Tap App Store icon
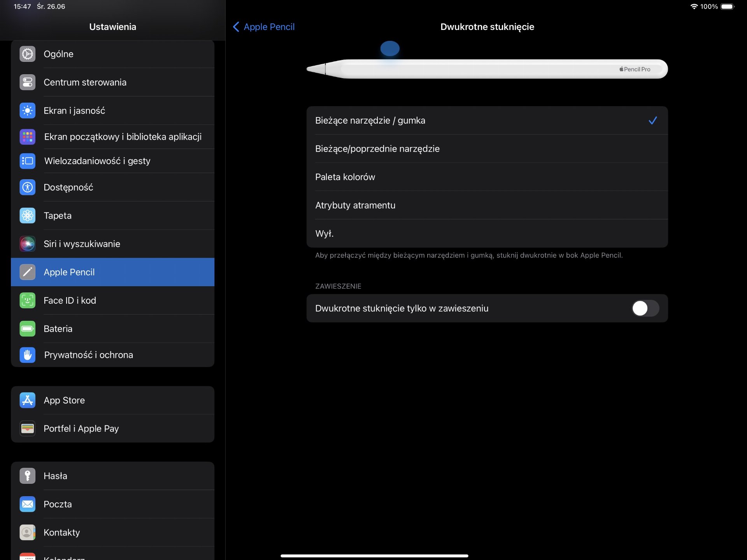 (27, 400)
